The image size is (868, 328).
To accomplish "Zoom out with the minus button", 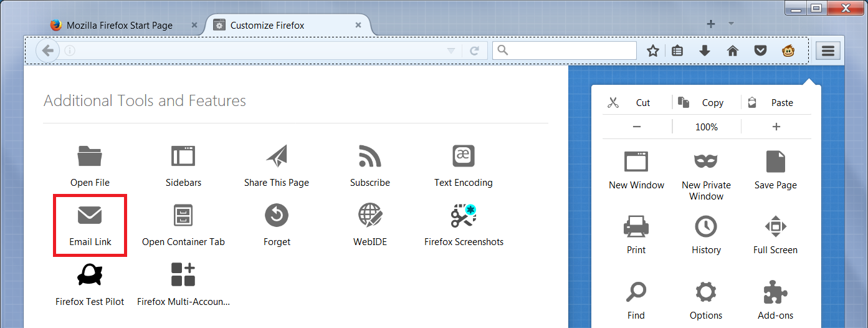I will pos(637,127).
